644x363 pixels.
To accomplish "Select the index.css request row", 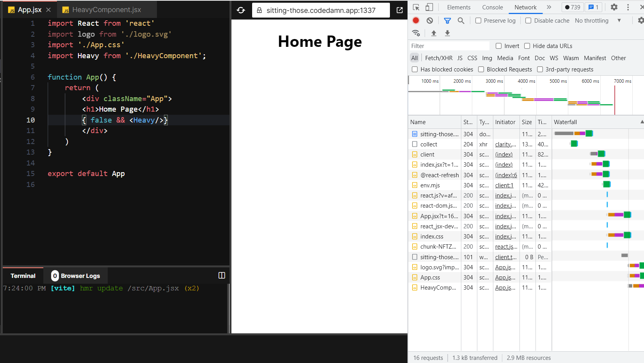I will pos(526,236).
